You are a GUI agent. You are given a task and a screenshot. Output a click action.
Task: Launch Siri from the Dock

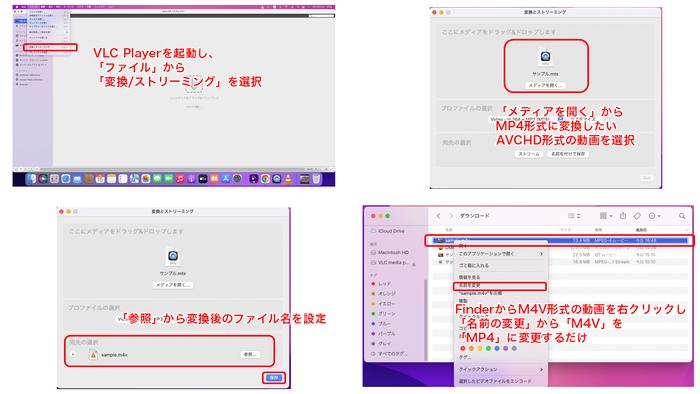click(x=43, y=179)
